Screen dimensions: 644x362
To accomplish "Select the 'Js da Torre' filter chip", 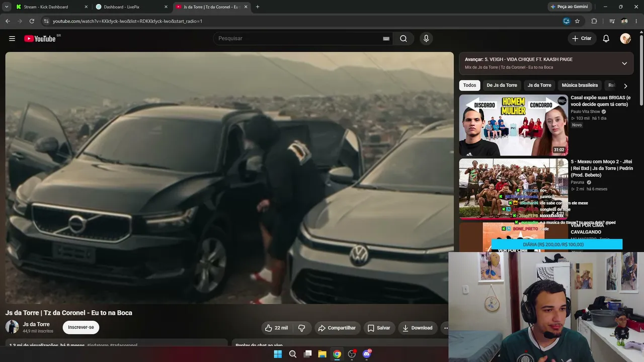I will [539, 85].
